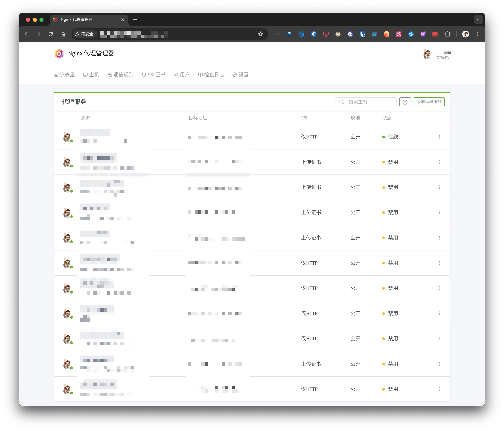
Task: Open the browser three-dot menu
Action: click(x=478, y=34)
